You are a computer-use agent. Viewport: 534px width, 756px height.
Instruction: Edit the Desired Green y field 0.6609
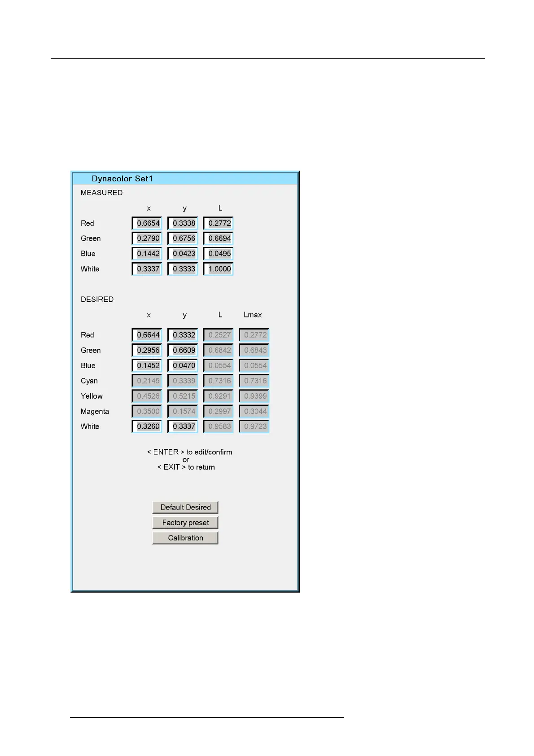pos(183,350)
